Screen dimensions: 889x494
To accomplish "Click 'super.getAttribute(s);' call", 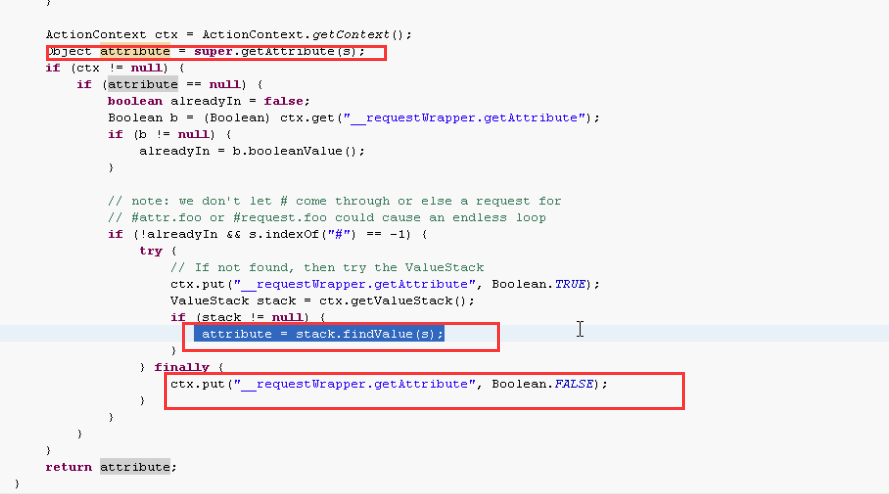I will click(280, 52).
